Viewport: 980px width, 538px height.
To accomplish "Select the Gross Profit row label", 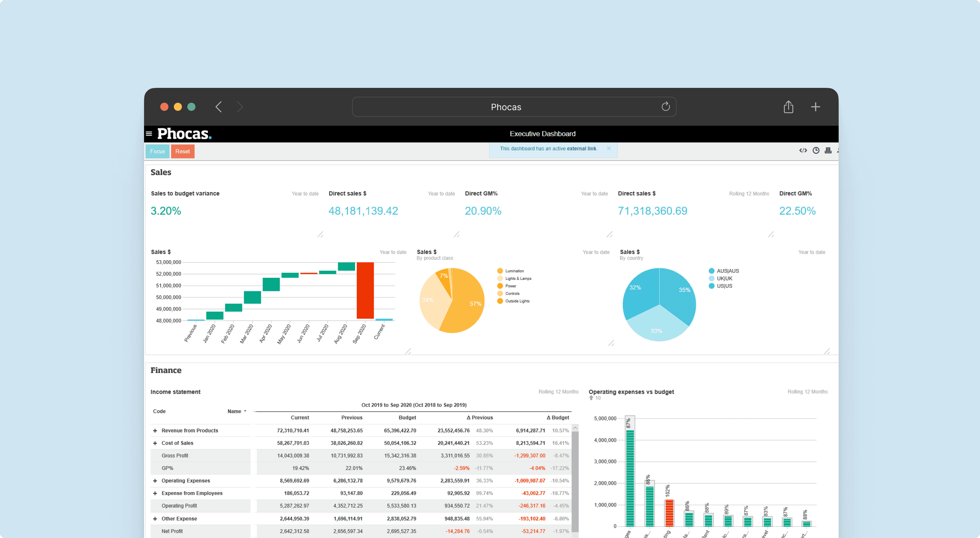I will (x=175, y=456).
